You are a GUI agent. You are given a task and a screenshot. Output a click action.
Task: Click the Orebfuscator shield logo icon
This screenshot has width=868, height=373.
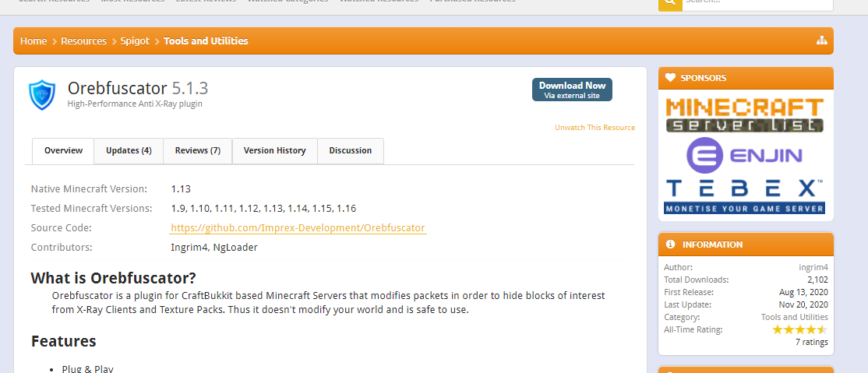click(x=42, y=94)
